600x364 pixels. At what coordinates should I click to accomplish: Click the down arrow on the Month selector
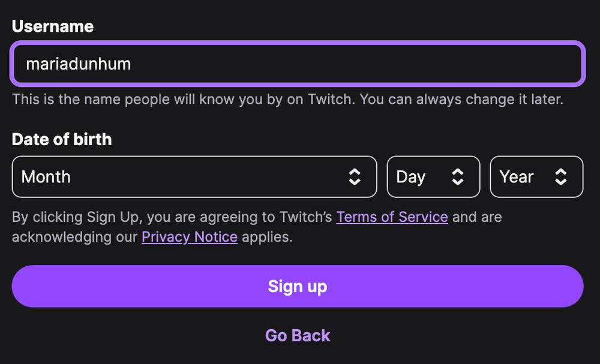coord(356,181)
